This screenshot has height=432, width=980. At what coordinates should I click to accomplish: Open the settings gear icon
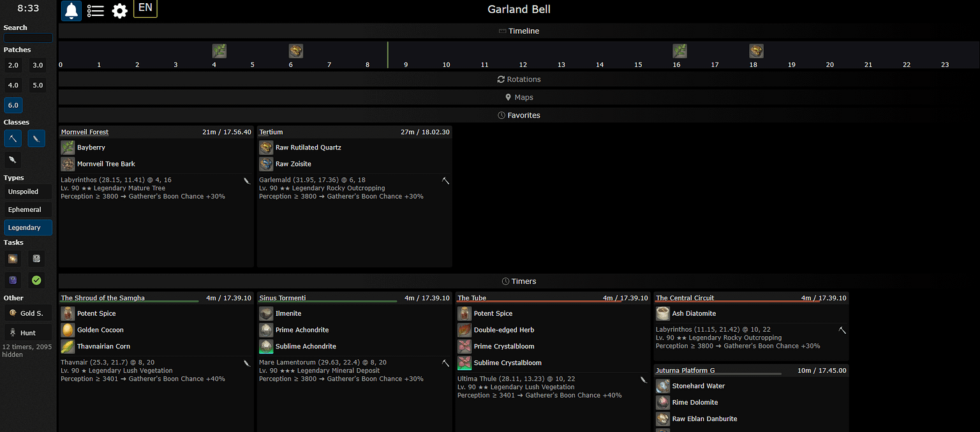(119, 11)
